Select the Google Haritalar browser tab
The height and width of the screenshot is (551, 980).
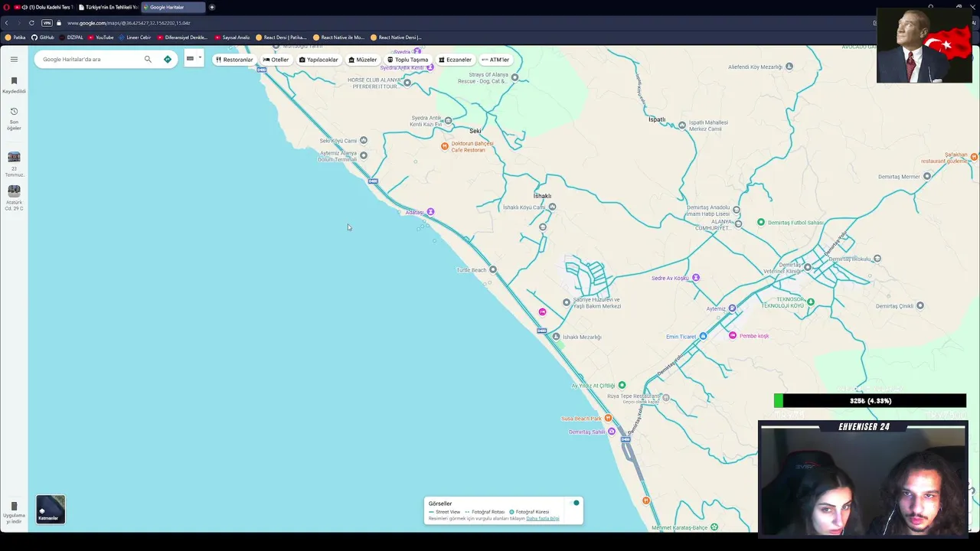click(x=173, y=7)
